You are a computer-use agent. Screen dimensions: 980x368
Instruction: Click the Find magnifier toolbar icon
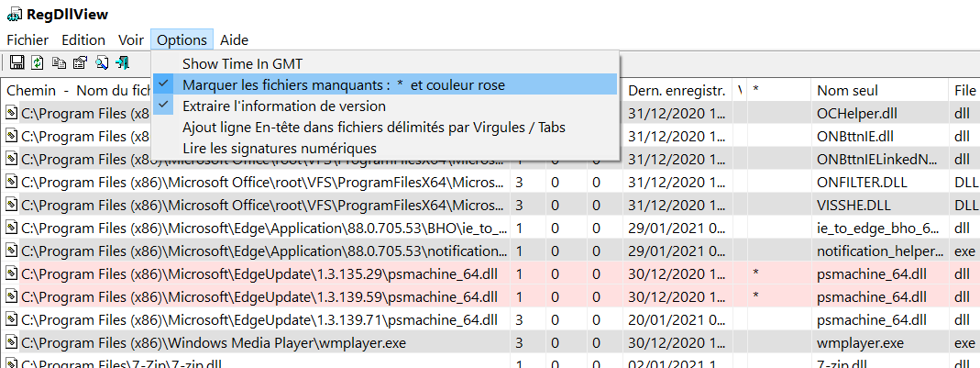click(102, 62)
